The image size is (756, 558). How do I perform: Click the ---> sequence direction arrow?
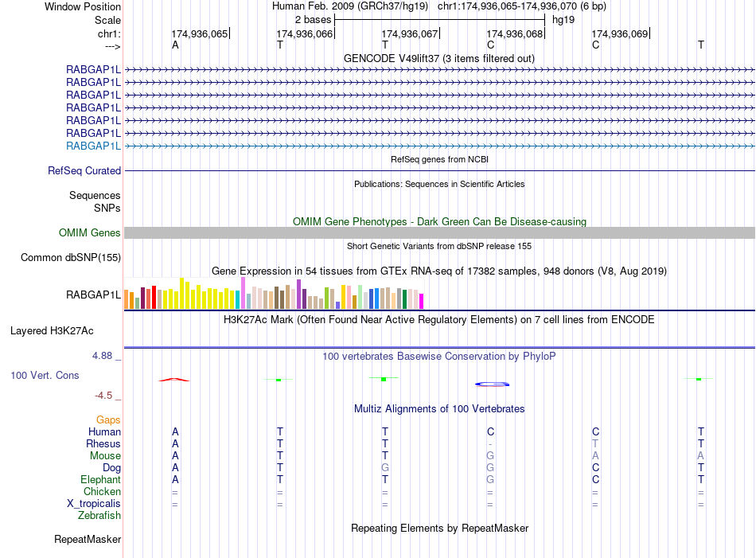coord(112,46)
